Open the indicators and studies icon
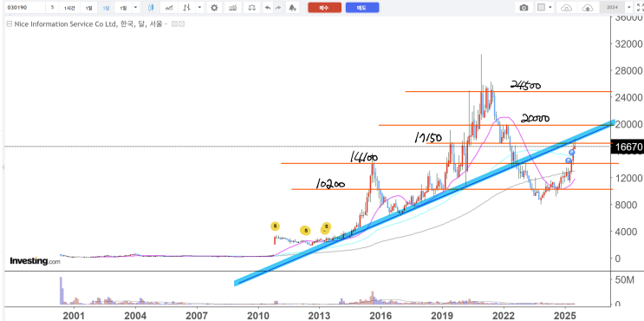The image size is (644, 321). click(232, 8)
